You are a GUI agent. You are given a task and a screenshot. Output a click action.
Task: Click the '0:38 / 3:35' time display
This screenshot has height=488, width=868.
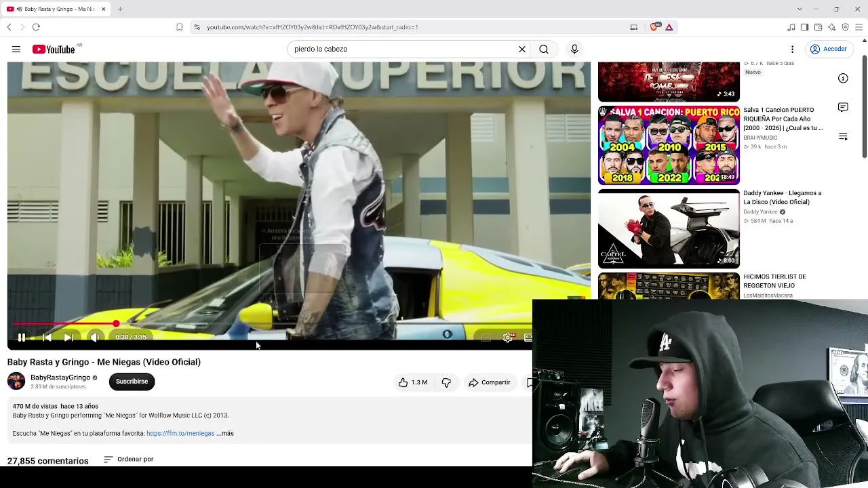131,337
